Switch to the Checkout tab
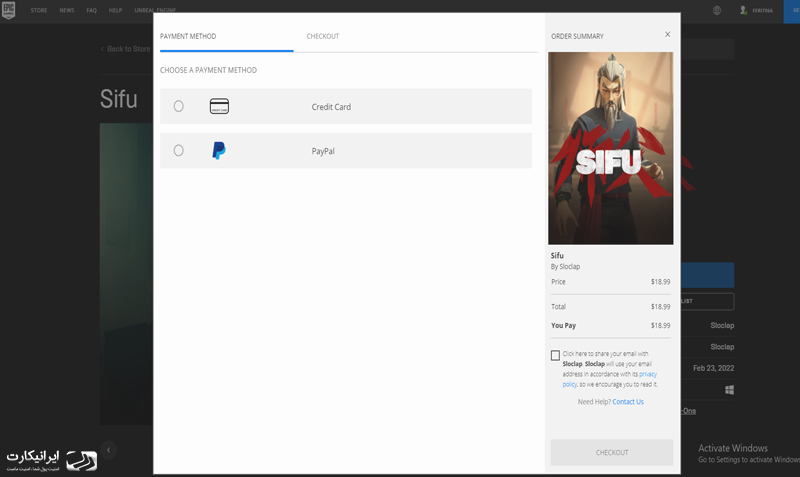 pos(322,36)
